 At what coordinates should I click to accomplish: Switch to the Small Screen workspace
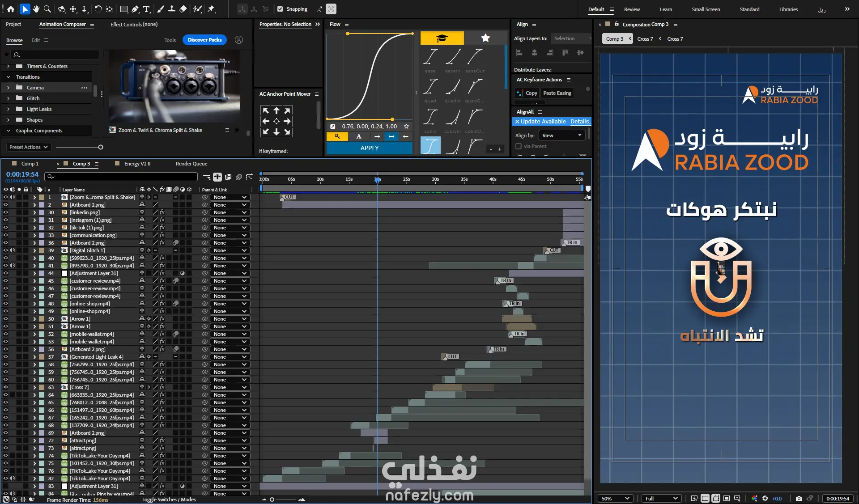[706, 9]
